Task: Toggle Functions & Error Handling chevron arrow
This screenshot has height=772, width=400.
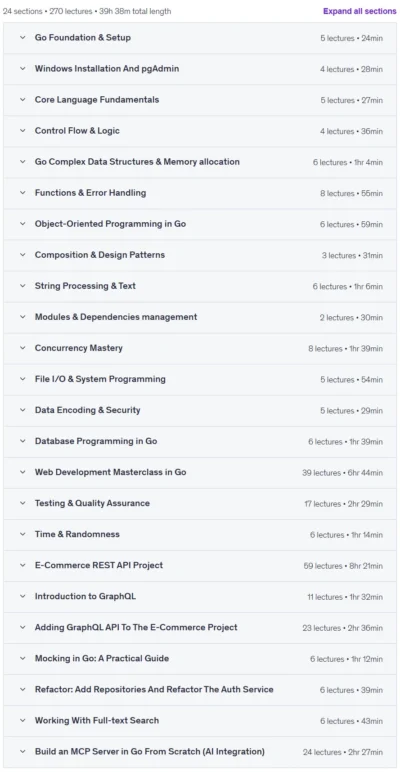Action: click(22, 193)
